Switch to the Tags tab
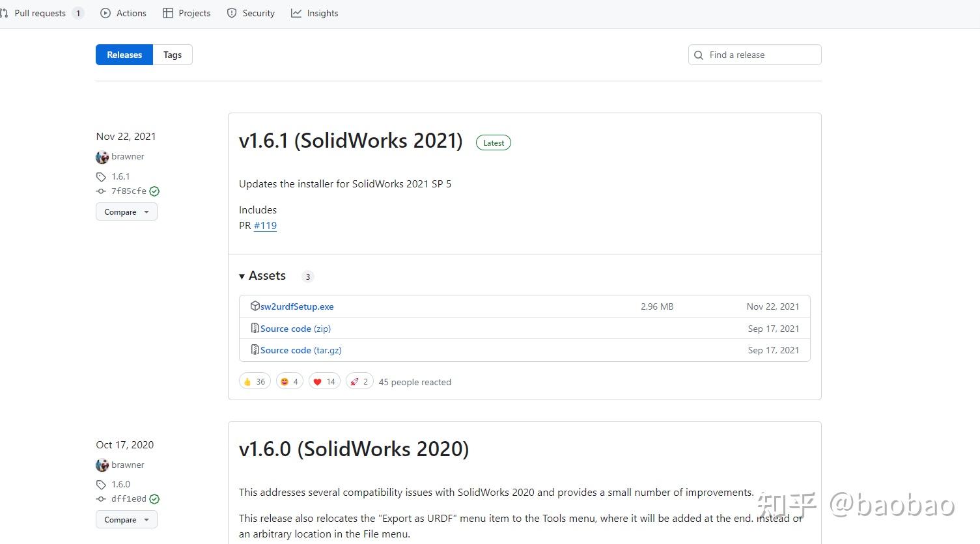The image size is (980, 544). pyautogui.click(x=173, y=55)
